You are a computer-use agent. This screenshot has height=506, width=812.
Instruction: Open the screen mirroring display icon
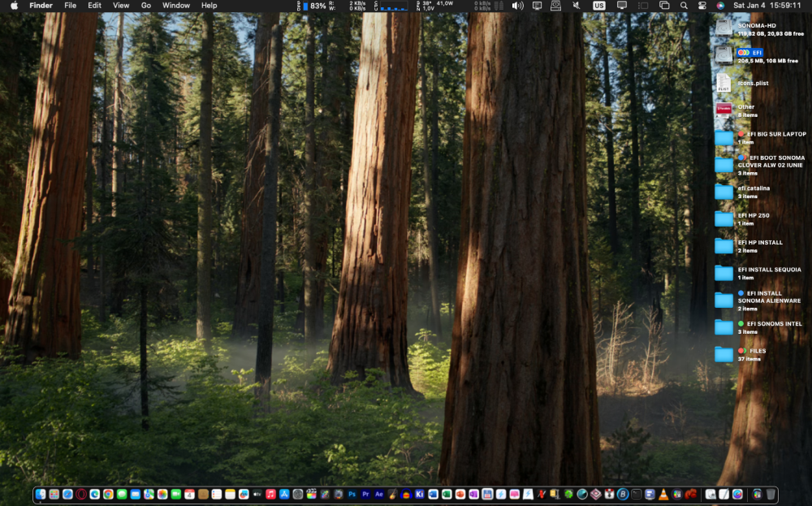tap(621, 6)
